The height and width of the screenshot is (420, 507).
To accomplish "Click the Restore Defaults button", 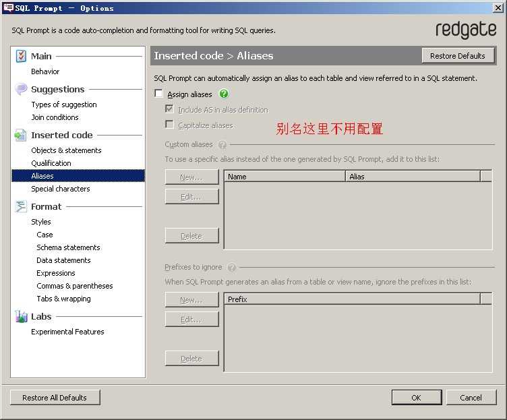I will pyautogui.click(x=458, y=55).
